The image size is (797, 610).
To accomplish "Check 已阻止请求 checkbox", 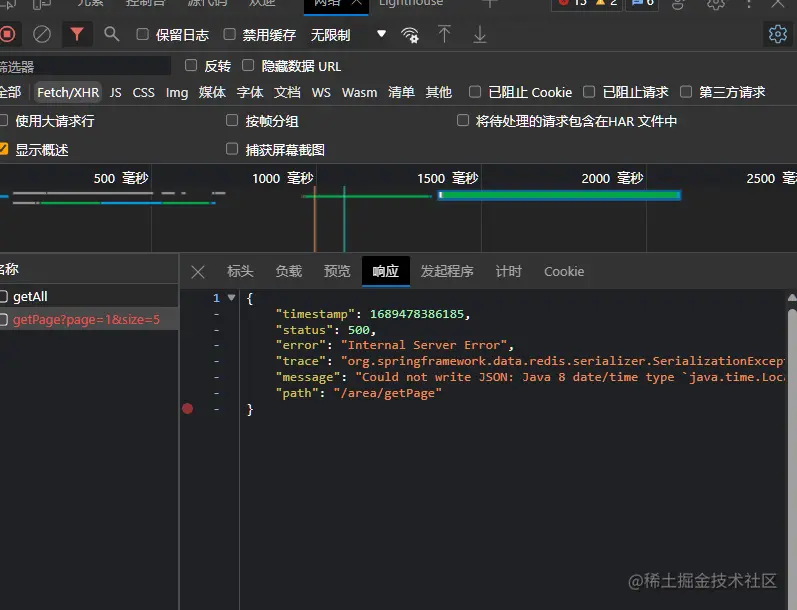I will pos(589,92).
